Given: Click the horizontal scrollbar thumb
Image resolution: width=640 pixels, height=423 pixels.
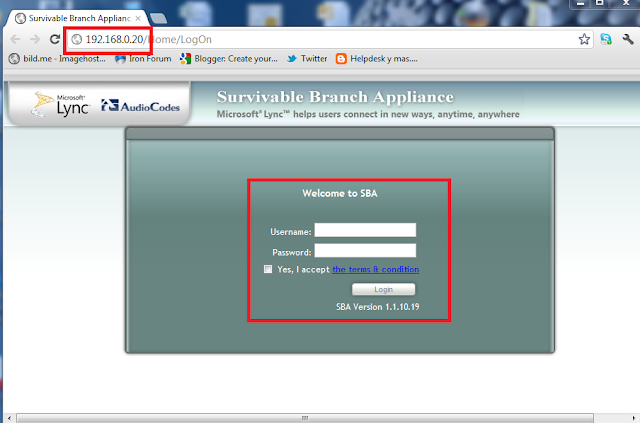Looking at the screenshot, I should pos(304,418).
